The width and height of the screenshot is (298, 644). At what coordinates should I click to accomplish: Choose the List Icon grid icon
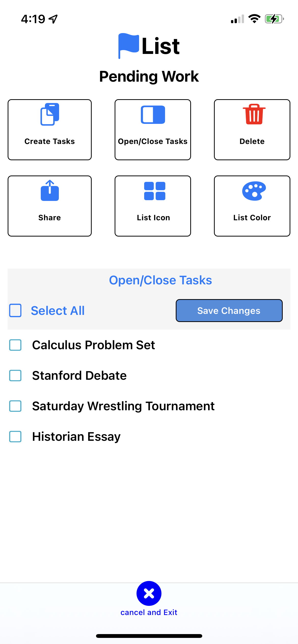click(155, 191)
